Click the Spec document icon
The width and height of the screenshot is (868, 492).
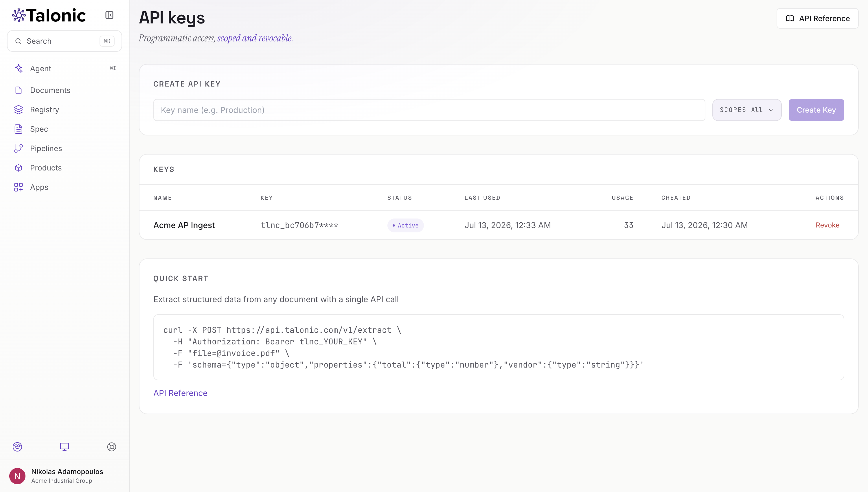coord(19,129)
